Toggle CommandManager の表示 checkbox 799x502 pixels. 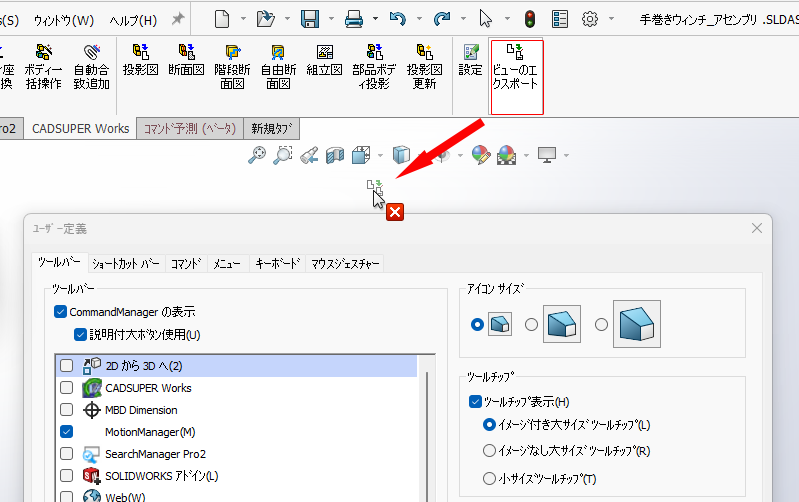[60, 311]
